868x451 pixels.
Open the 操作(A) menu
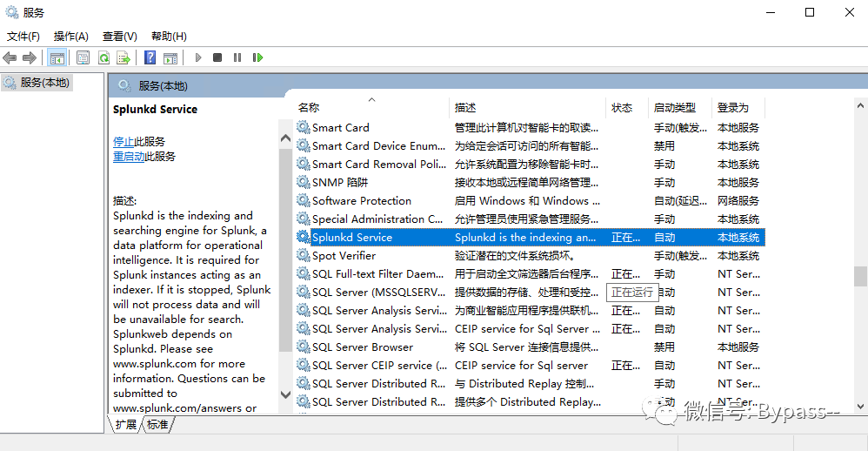pos(70,37)
